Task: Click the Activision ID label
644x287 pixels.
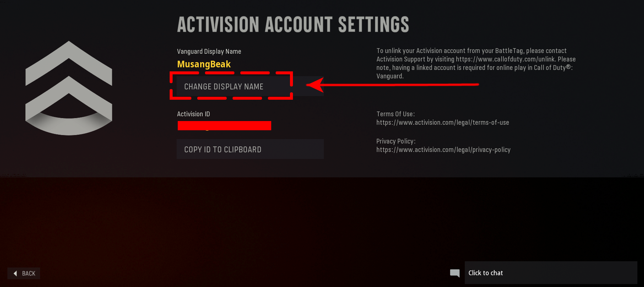Action: [194, 114]
